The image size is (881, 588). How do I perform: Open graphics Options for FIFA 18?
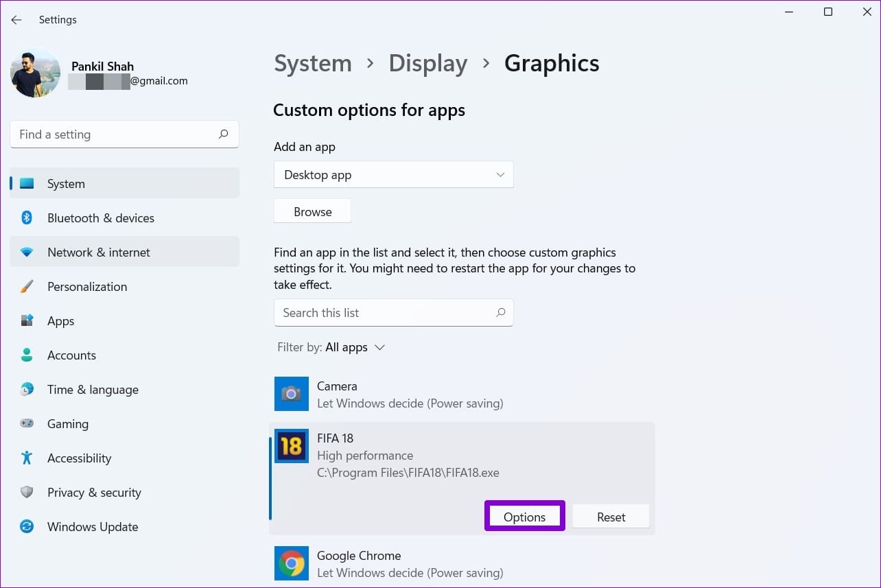524,517
